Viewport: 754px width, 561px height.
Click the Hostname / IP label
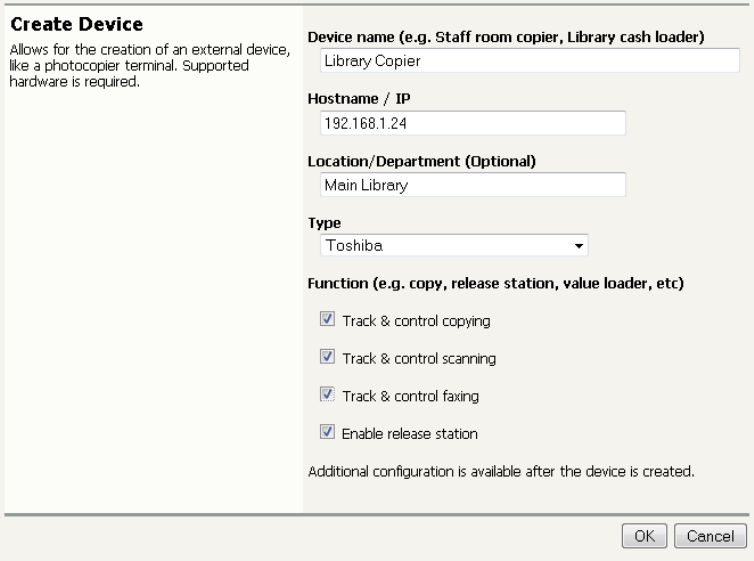[350, 100]
